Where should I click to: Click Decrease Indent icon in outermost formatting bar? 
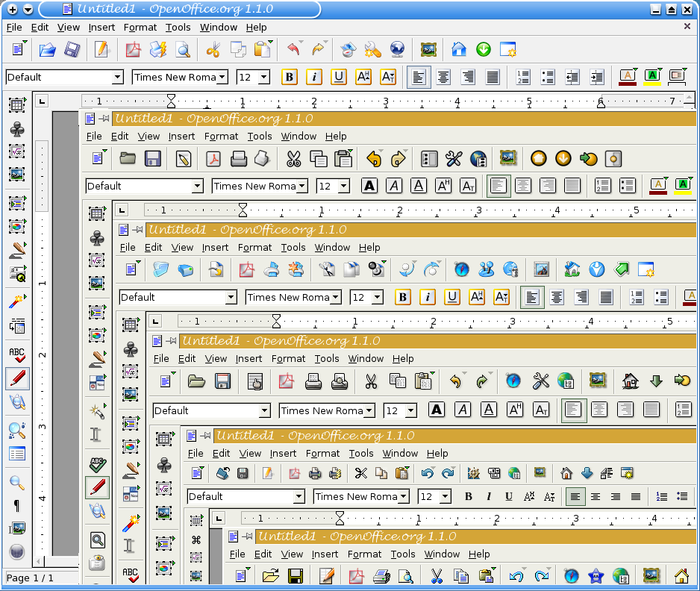pos(572,77)
